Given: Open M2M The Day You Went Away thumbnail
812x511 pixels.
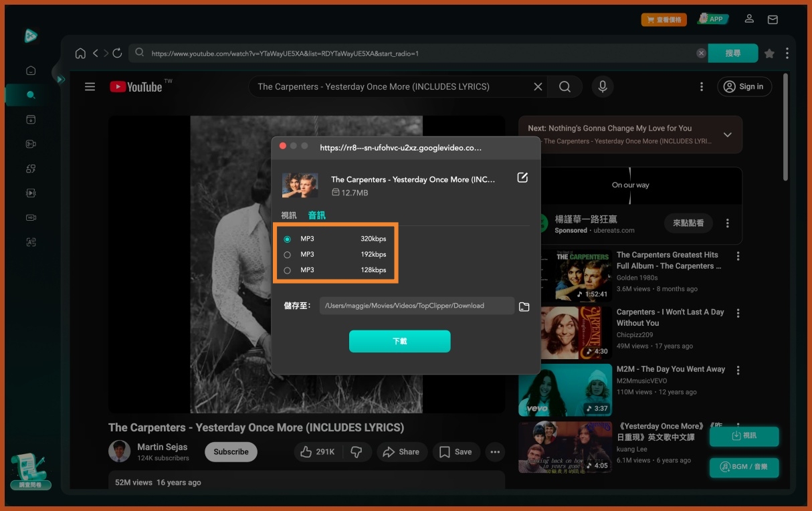Looking at the screenshot, I should [565, 390].
